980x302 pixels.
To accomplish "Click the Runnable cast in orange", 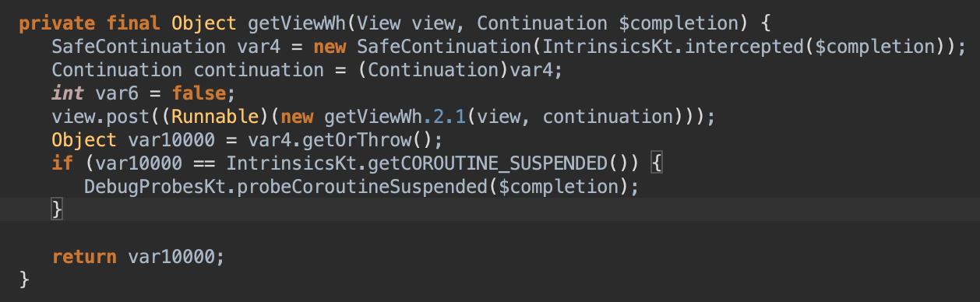I will (211, 117).
